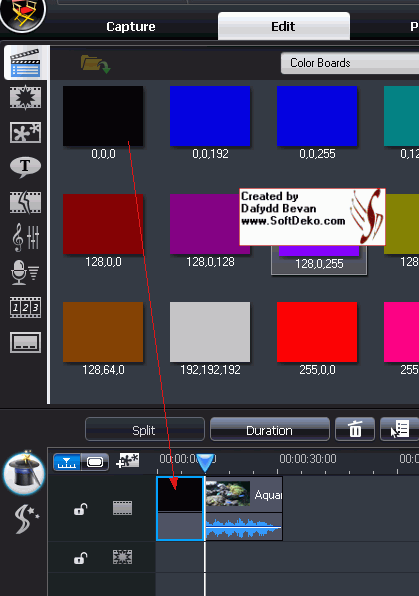This screenshot has height=596, width=419.
Task: Select the olive color board thumbnail
Action: click(402, 224)
